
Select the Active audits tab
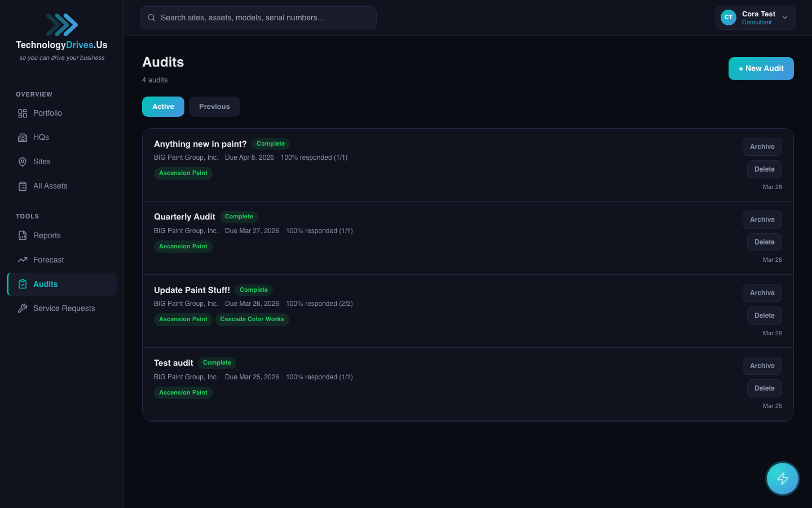[x=163, y=107]
